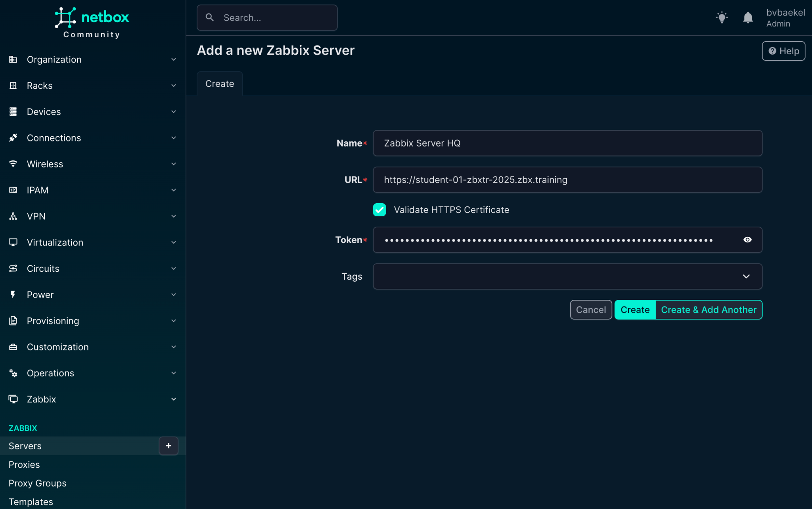This screenshot has width=812, height=509.
Task: Click the Zabbix sidebar icon
Action: pos(13,399)
